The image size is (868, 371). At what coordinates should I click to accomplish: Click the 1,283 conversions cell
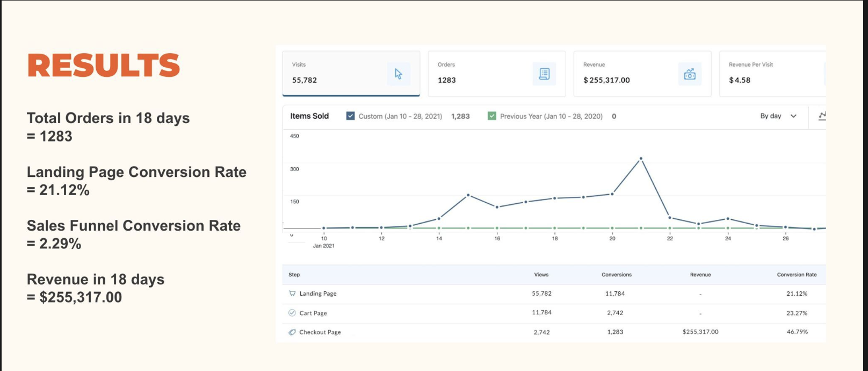tap(616, 332)
